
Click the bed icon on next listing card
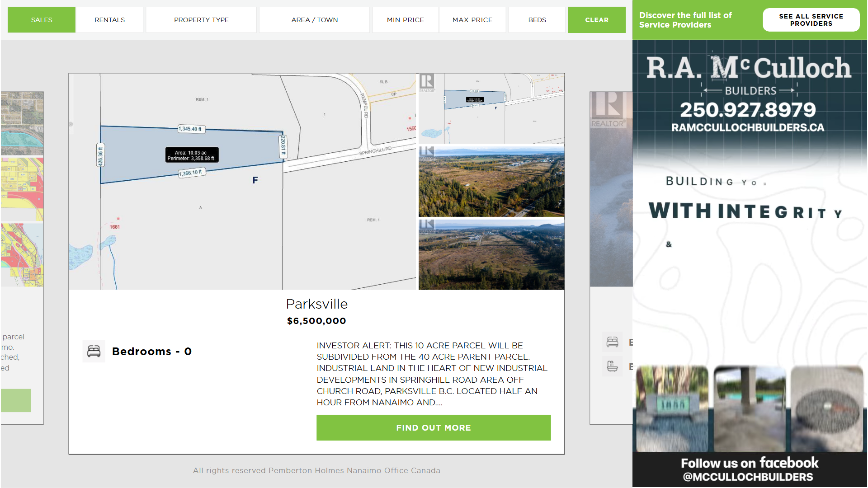tap(612, 342)
